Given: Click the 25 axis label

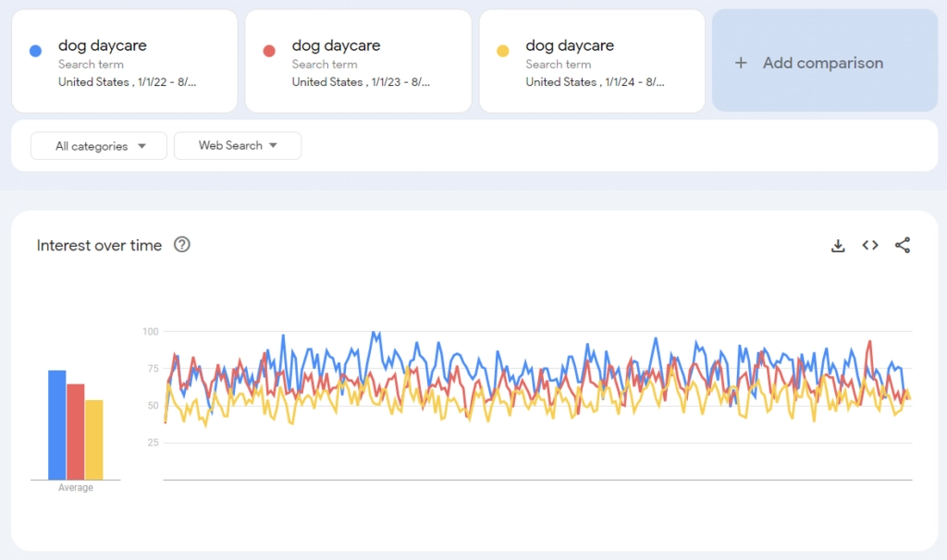Looking at the screenshot, I should click(153, 443).
